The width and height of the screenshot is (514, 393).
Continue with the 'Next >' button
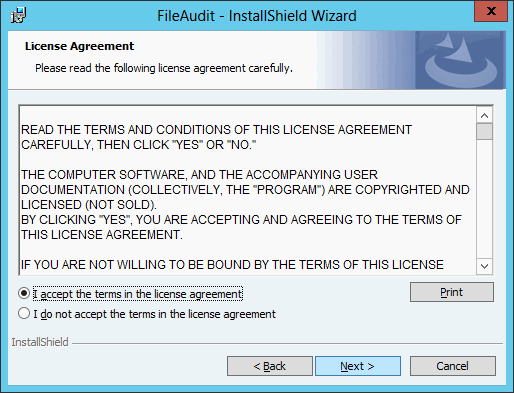point(358,366)
